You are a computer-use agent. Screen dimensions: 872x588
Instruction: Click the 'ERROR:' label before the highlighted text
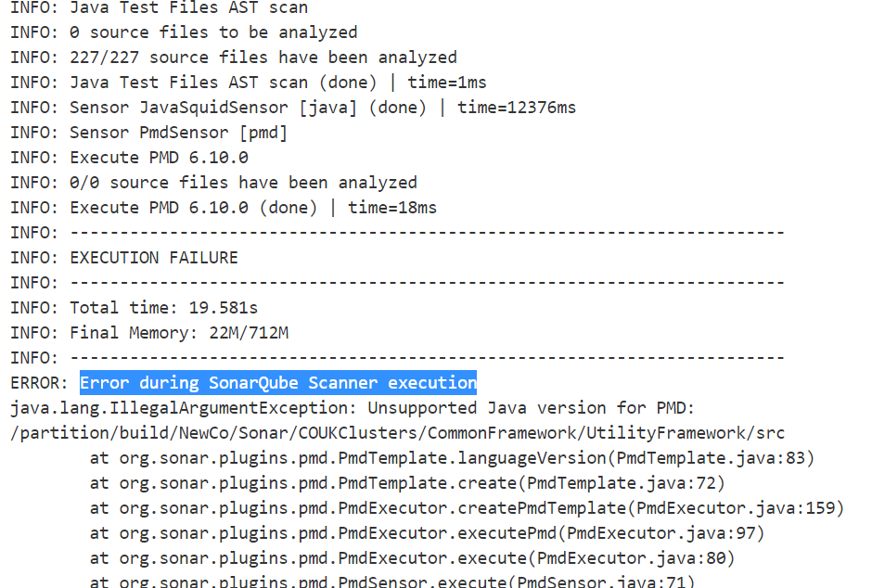click(40, 382)
